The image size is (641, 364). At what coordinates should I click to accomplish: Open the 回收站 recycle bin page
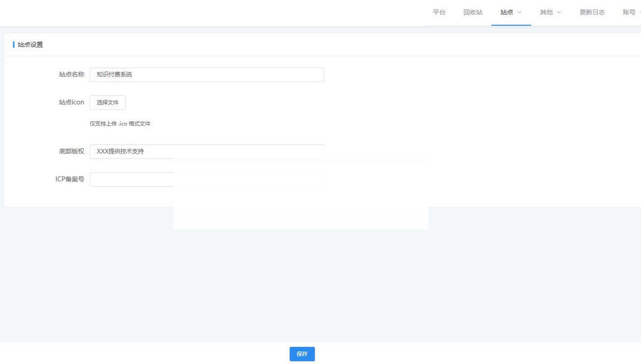tap(473, 12)
